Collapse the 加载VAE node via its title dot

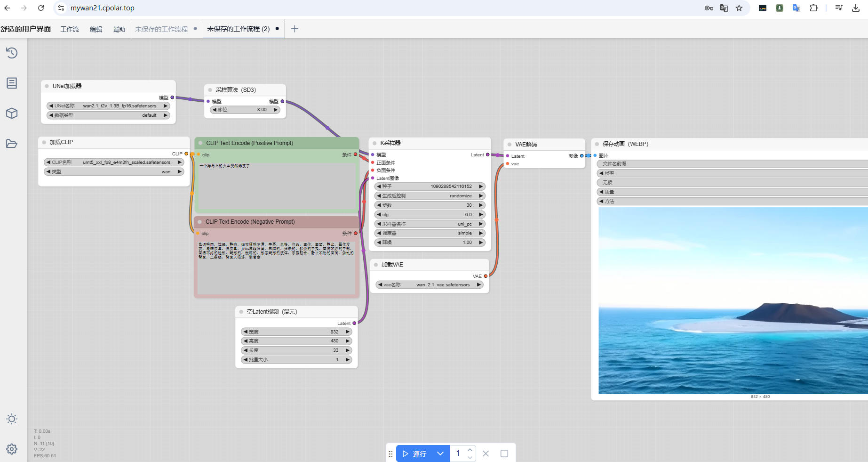coord(376,265)
